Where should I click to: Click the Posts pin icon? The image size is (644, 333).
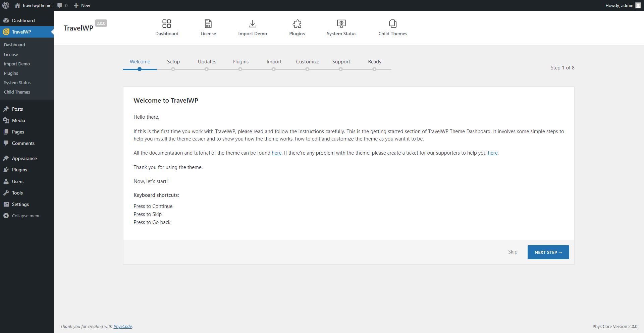coord(6,109)
